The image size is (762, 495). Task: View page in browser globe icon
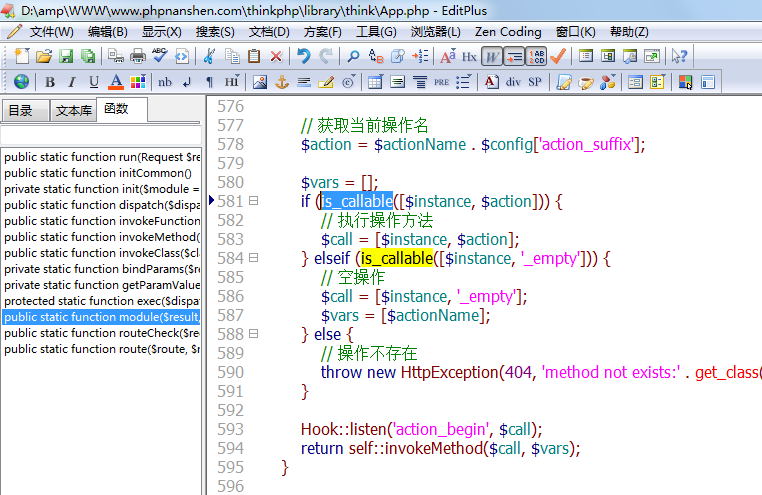[21, 82]
